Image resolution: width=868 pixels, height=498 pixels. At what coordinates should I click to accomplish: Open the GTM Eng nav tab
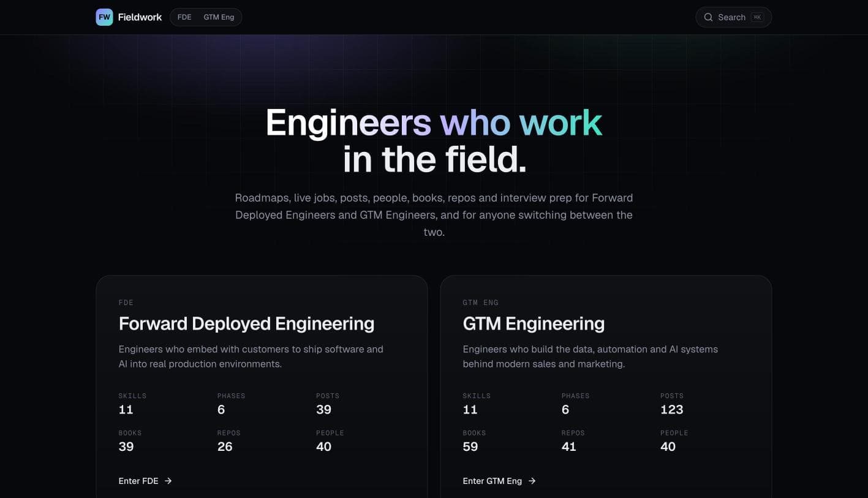click(x=219, y=17)
